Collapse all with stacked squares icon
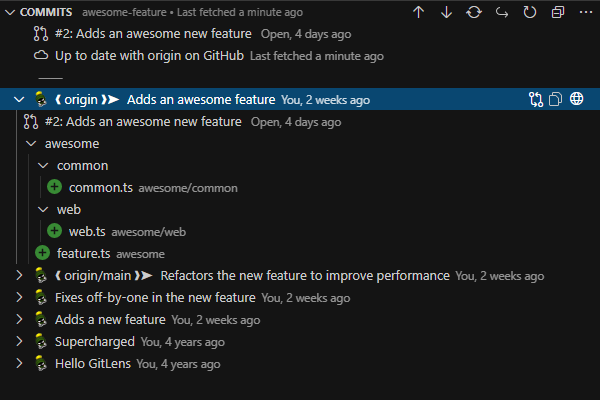The image size is (600, 400). click(557, 12)
